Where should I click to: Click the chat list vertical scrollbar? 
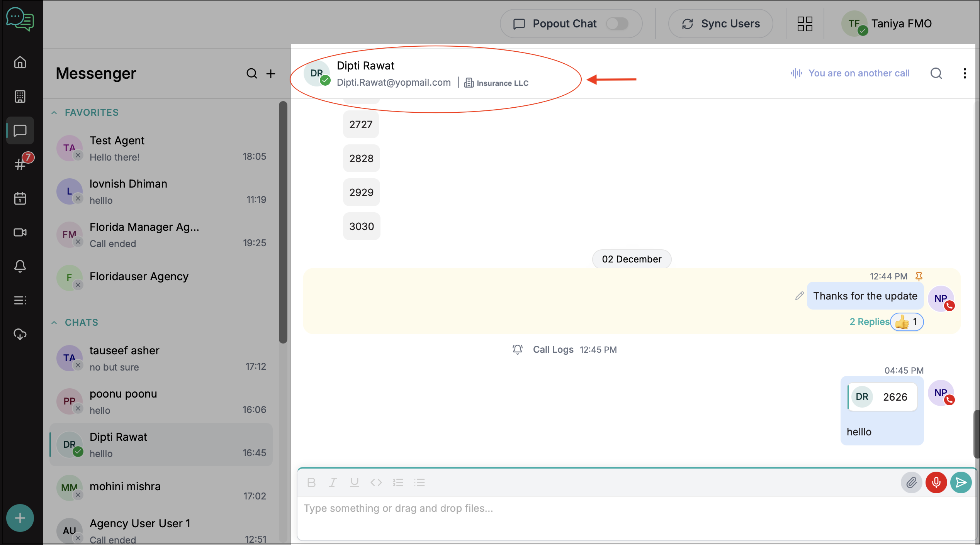[283, 222]
